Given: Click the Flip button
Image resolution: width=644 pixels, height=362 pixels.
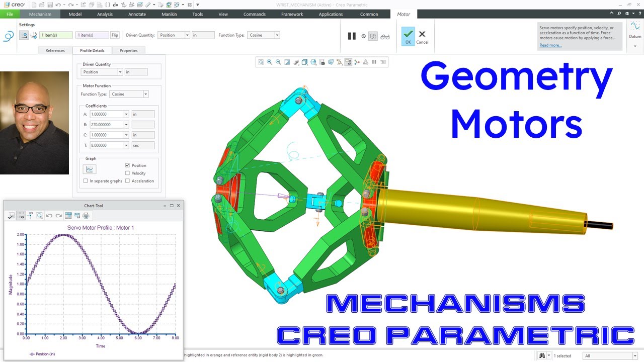Looking at the screenshot, I should coord(115,35).
